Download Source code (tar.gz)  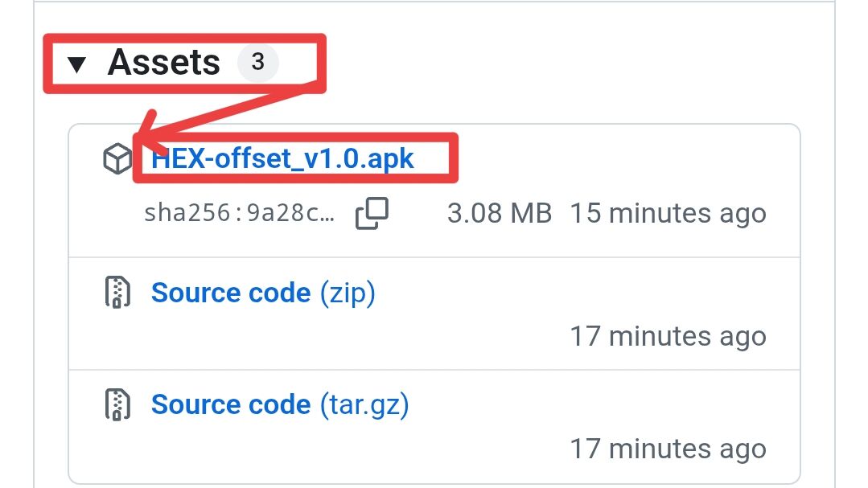pyautogui.click(x=280, y=405)
